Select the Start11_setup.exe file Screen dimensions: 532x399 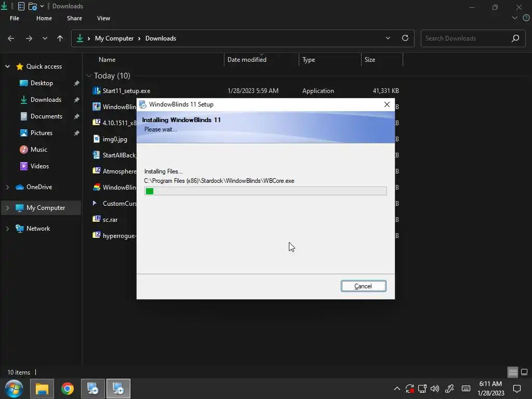coord(126,91)
